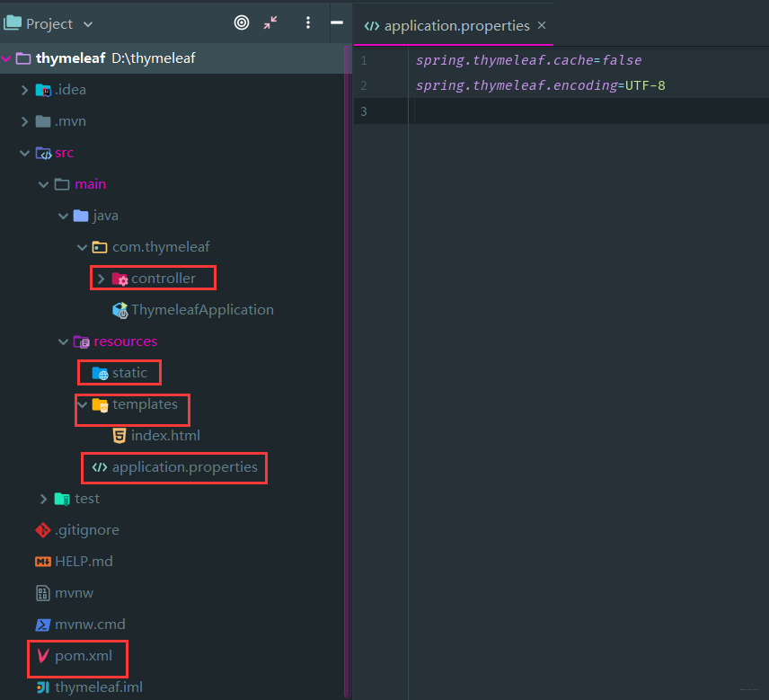The width and height of the screenshot is (769, 700).
Task: Collapse the resources folder chevron
Action: click(63, 341)
